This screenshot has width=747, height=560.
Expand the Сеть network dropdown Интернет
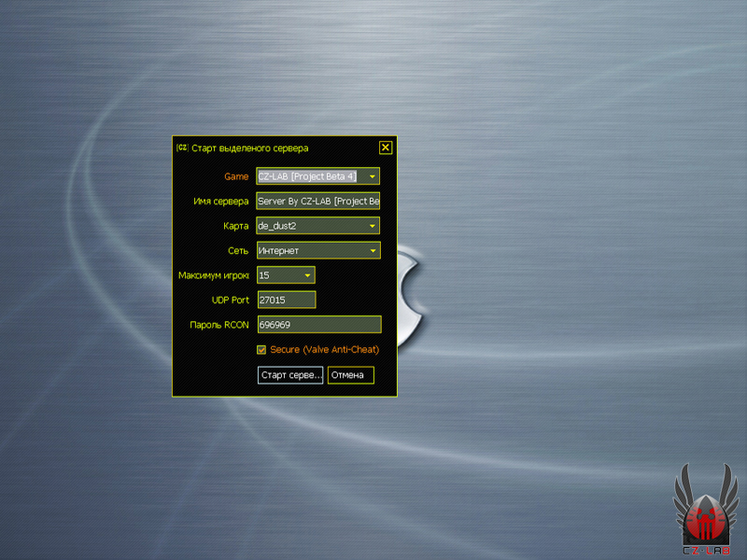point(318,250)
